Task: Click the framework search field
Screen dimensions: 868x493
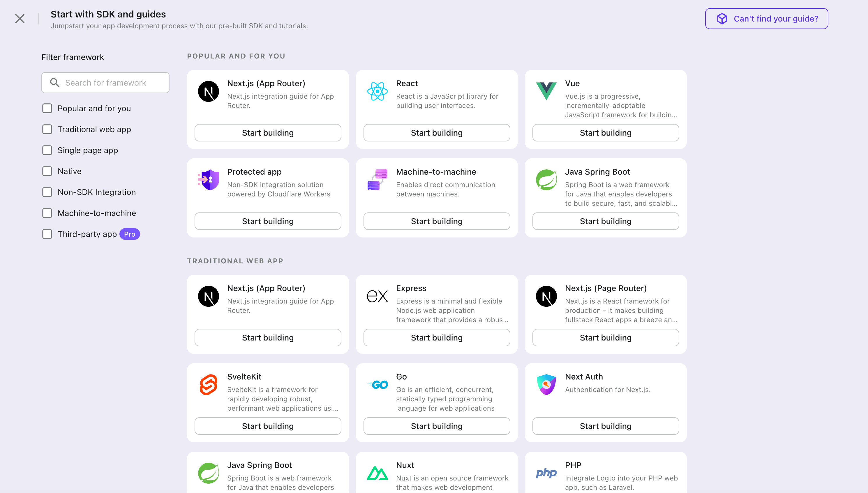Action: coord(105,82)
